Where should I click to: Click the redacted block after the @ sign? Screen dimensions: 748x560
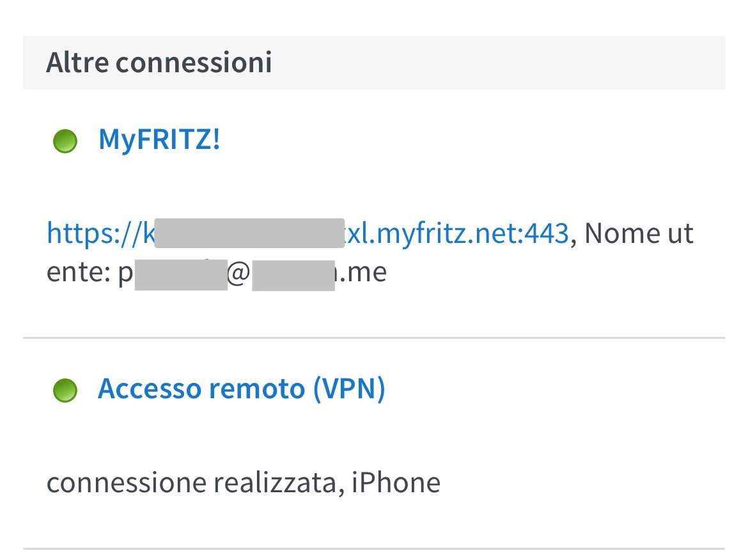click(293, 275)
